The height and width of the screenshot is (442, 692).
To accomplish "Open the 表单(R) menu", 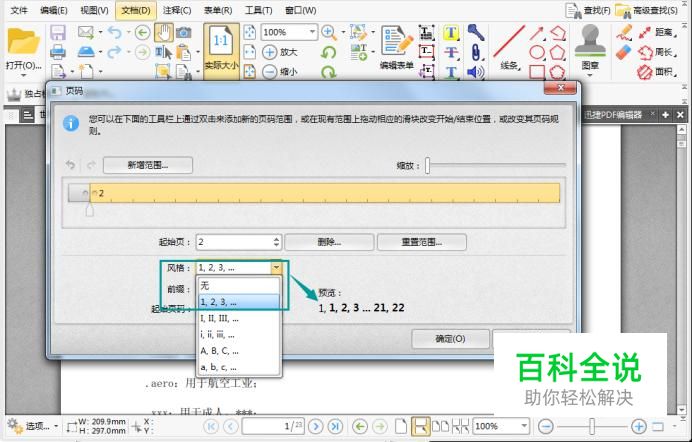I will 218,10.
